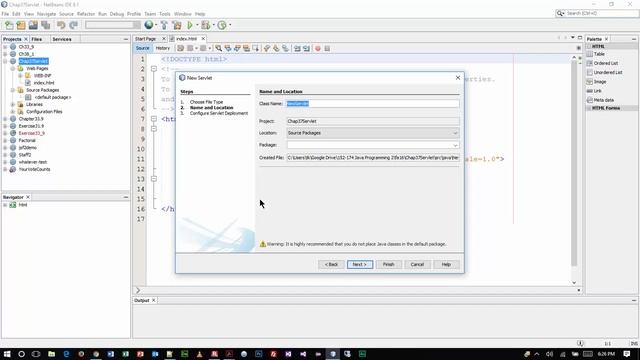Click the globe browser icon in toolbar

149,25
